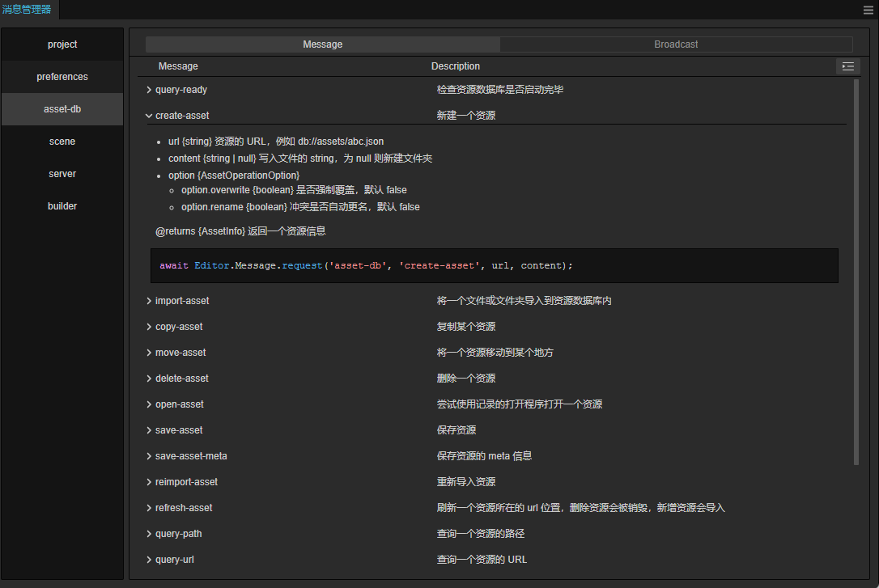
Task: Click the import-asset message name
Action: click(182, 301)
